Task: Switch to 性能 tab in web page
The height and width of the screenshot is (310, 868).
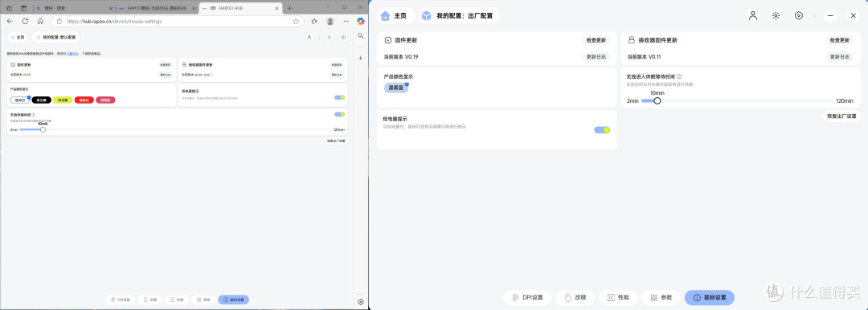Action: point(177,300)
